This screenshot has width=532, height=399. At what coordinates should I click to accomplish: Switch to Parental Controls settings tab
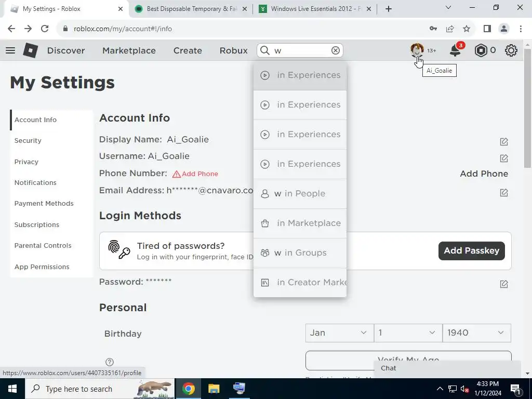pos(51,246)
